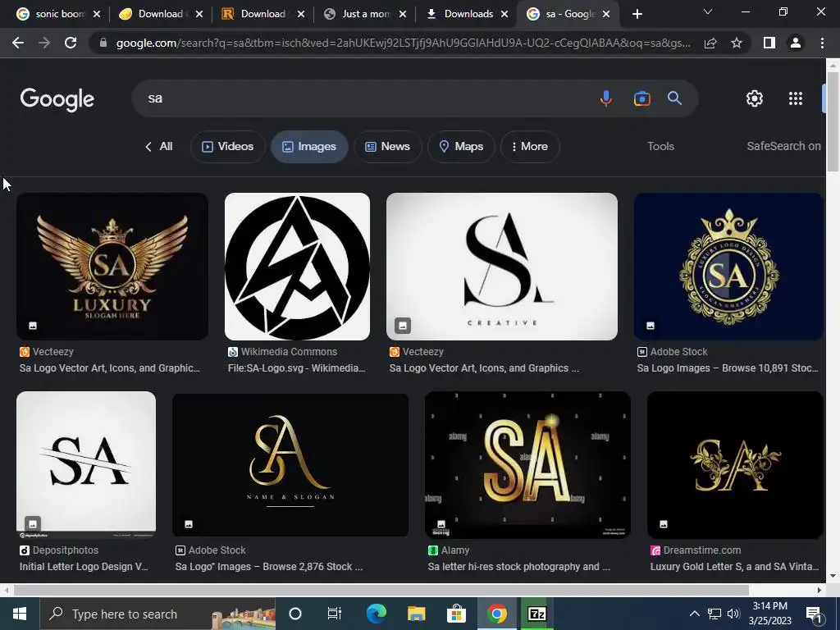Select the Videos filter chip

[x=228, y=146]
